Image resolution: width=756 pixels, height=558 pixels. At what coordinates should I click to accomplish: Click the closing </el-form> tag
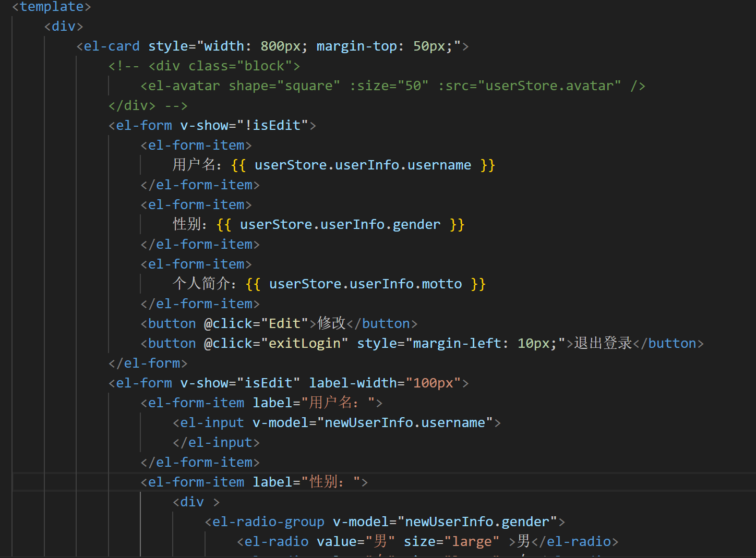pyautogui.click(x=148, y=363)
